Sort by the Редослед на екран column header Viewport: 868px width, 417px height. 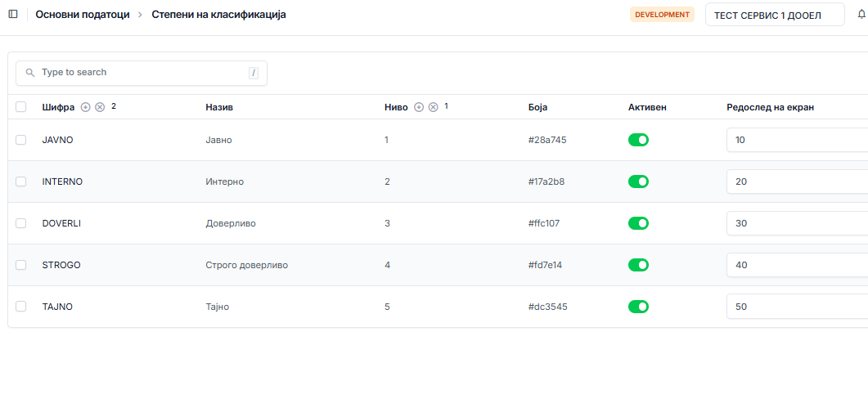pos(770,107)
